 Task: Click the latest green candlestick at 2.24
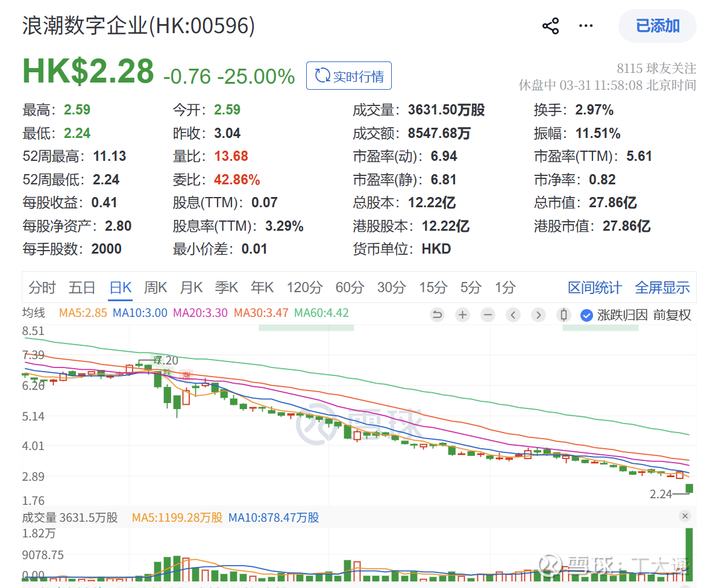(x=690, y=488)
